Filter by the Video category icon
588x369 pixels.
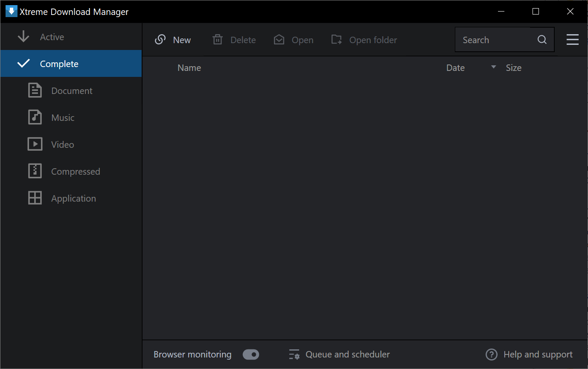35,144
